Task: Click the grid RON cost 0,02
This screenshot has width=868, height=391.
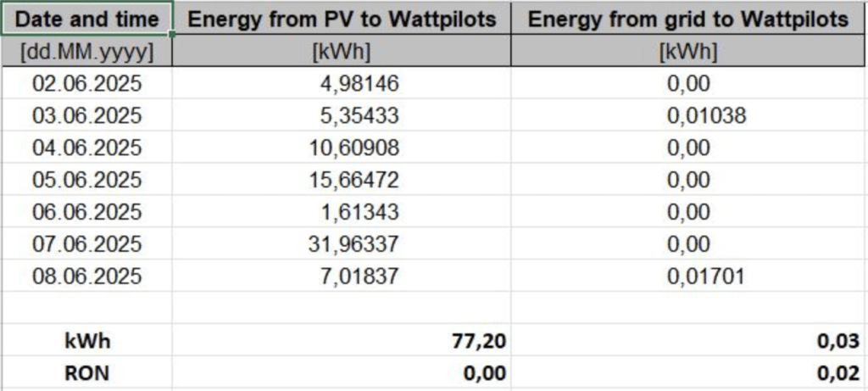Action: (842, 372)
